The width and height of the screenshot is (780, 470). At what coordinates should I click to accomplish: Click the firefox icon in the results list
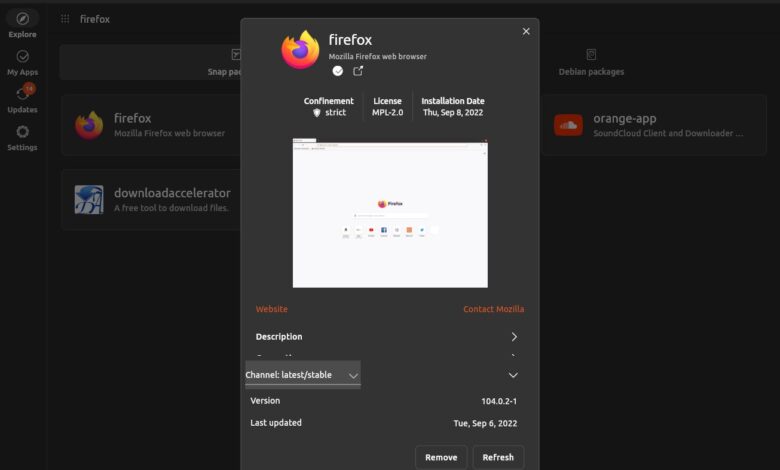pyautogui.click(x=89, y=125)
